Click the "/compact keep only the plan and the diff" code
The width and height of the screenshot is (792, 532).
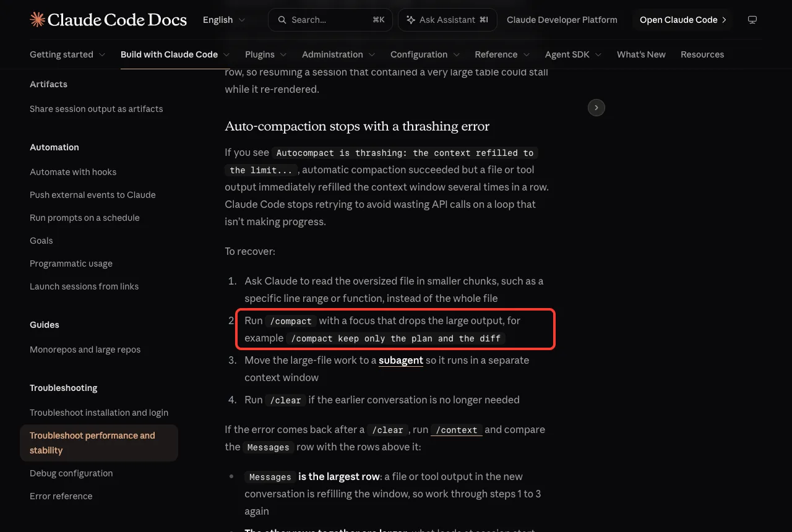(x=396, y=338)
